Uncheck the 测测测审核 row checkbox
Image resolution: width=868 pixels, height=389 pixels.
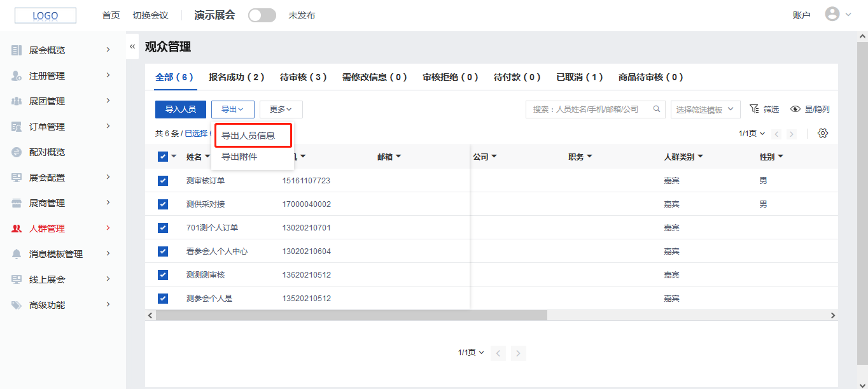163,275
